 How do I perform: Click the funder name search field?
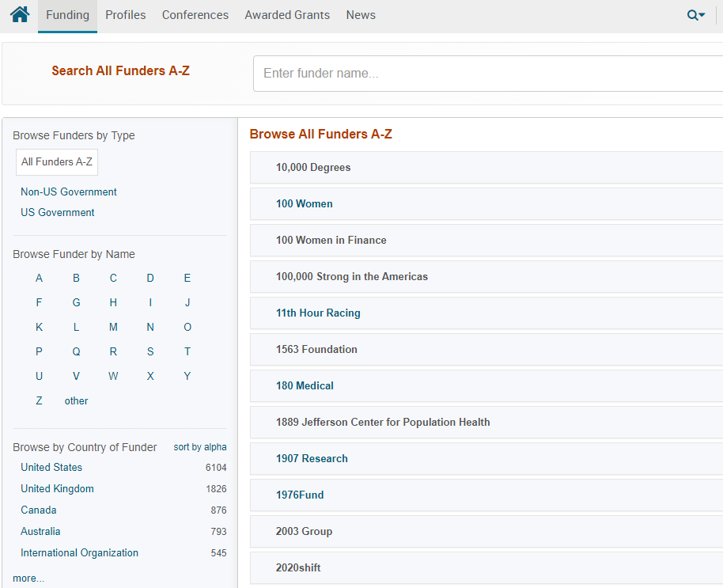(x=486, y=74)
